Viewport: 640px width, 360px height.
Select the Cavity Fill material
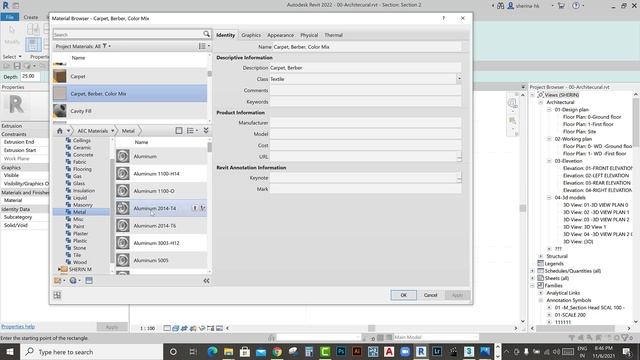pos(130,111)
